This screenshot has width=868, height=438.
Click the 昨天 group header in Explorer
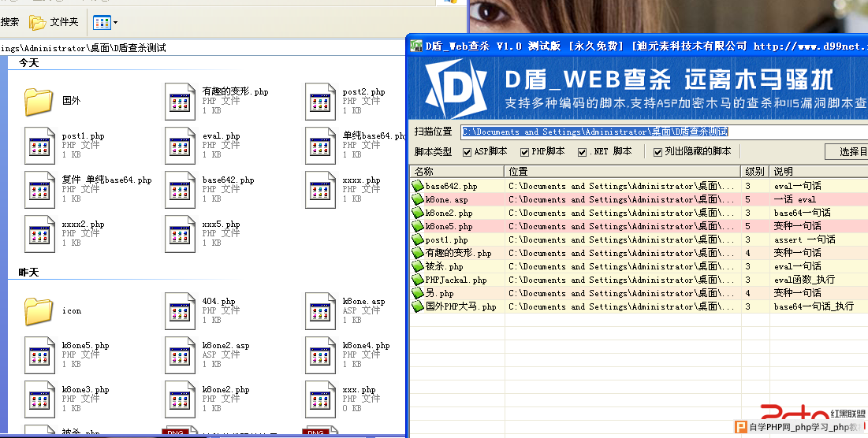tap(29, 273)
